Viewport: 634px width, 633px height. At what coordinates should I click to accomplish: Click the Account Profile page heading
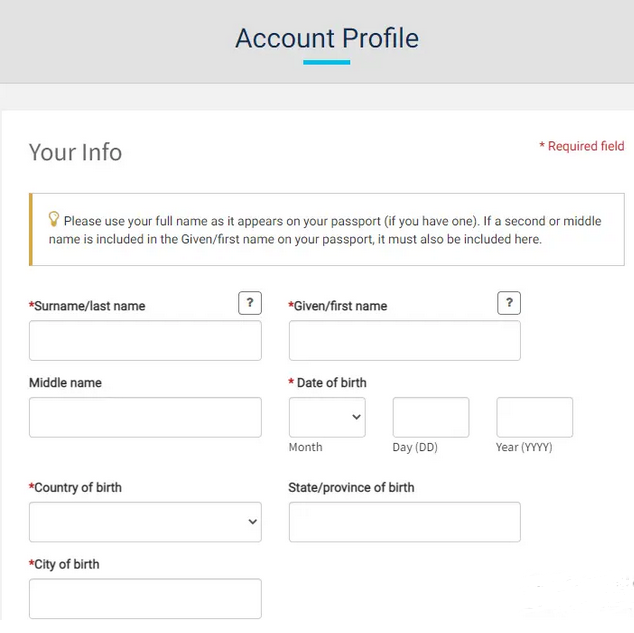point(327,39)
